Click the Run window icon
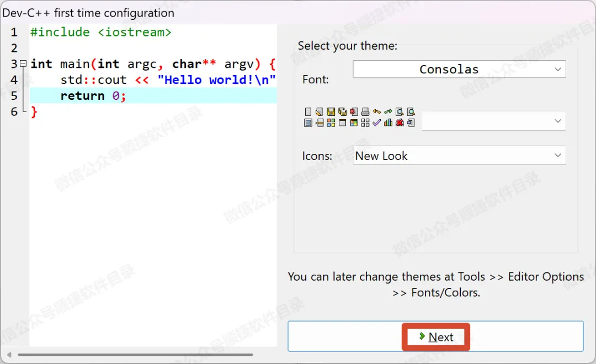 click(x=343, y=123)
